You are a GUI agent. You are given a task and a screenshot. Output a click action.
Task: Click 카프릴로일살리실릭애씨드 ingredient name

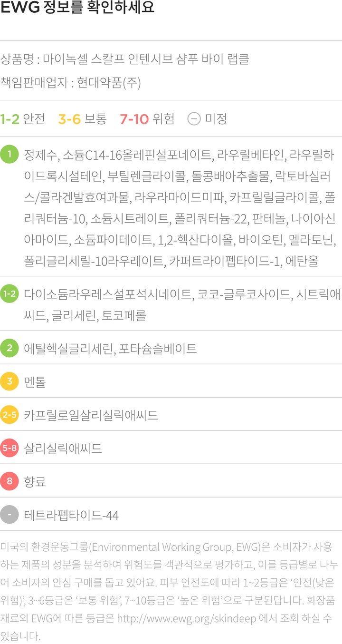pos(91,415)
